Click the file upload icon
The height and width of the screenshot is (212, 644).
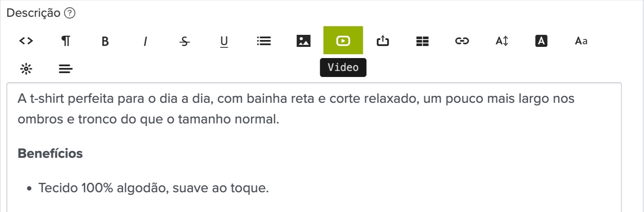click(383, 41)
